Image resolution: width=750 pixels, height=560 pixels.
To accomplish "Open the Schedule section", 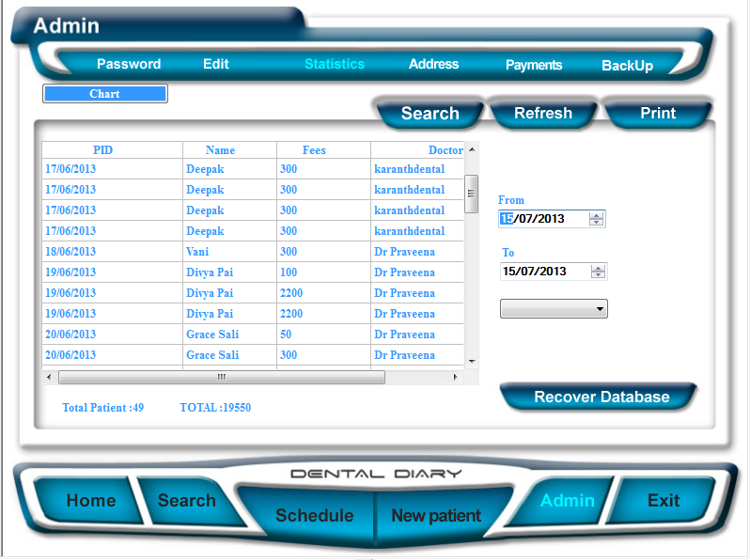I will click(x=314, y=516).
